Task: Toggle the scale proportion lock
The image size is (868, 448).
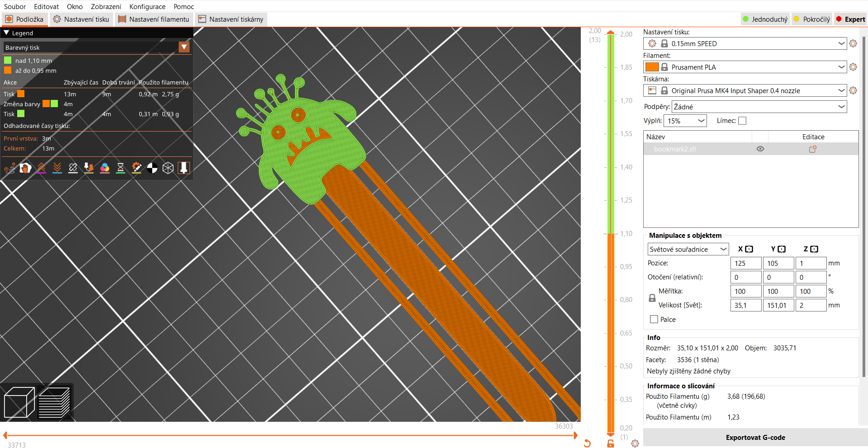Action: 652,298
